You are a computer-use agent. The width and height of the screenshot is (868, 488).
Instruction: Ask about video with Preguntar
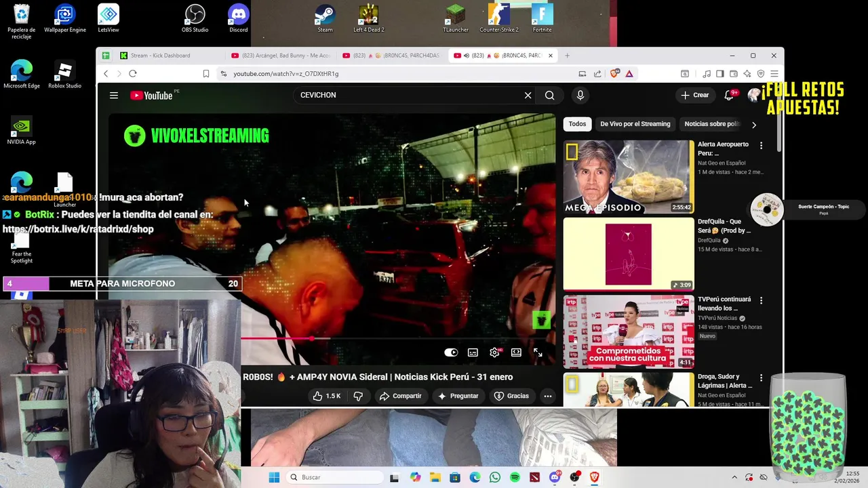pyautogui.click(x=458, y=396)
